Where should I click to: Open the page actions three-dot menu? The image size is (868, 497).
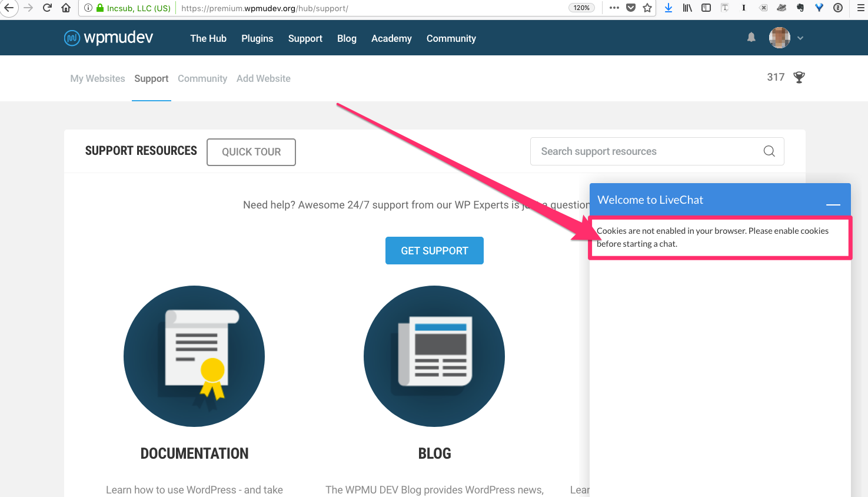tap(614, 8)
